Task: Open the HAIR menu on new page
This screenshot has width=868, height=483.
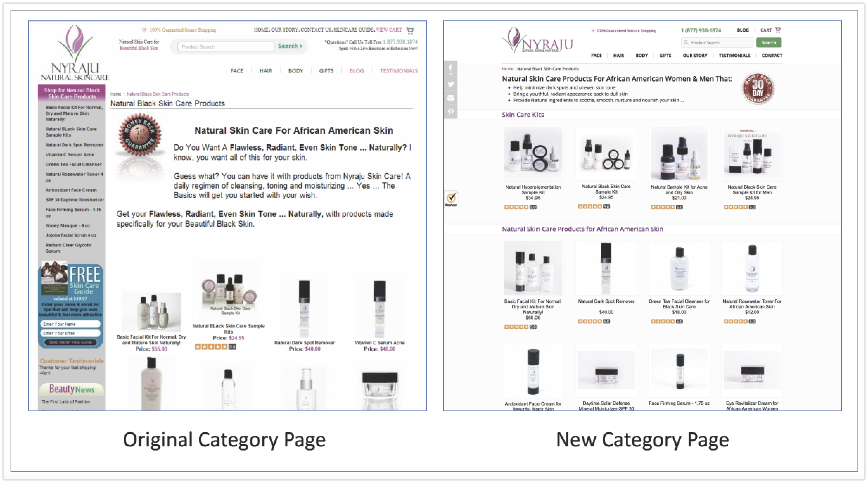Action: coord(618,56)
